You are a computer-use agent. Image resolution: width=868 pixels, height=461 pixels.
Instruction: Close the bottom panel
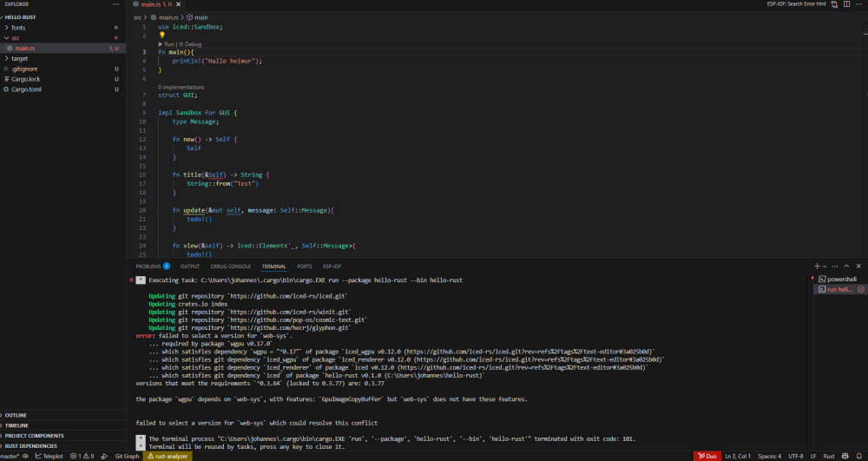coord(858,267)
